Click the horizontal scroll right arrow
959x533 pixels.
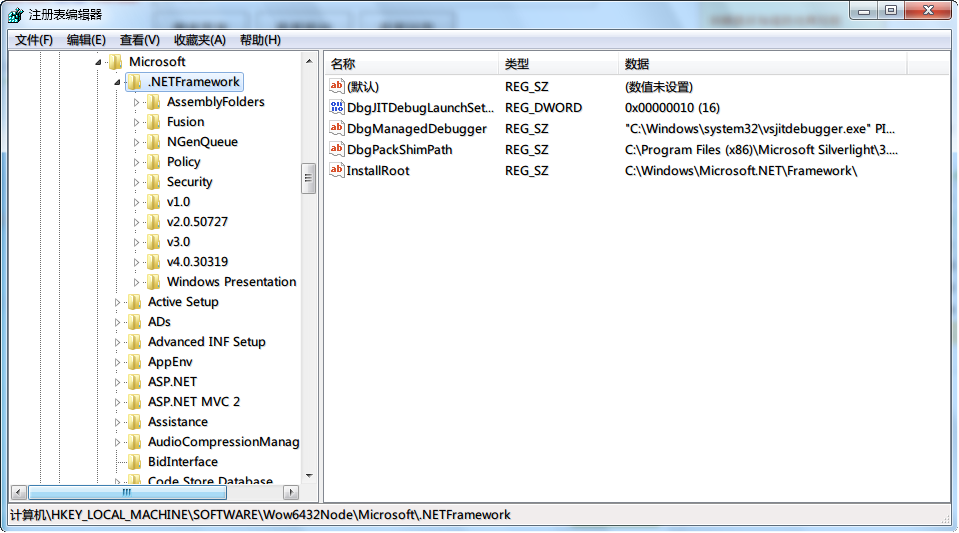point(291,492)
